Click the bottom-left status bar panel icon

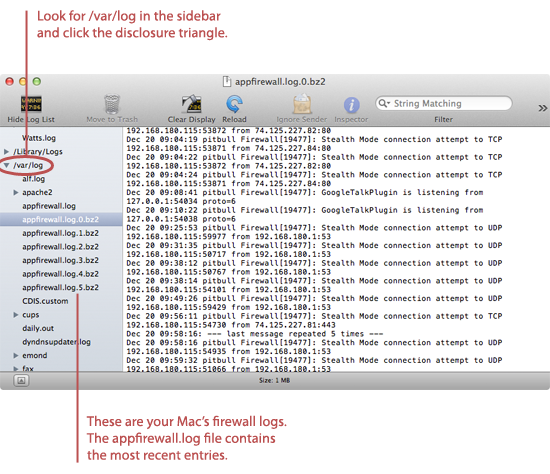pos(21,380)
